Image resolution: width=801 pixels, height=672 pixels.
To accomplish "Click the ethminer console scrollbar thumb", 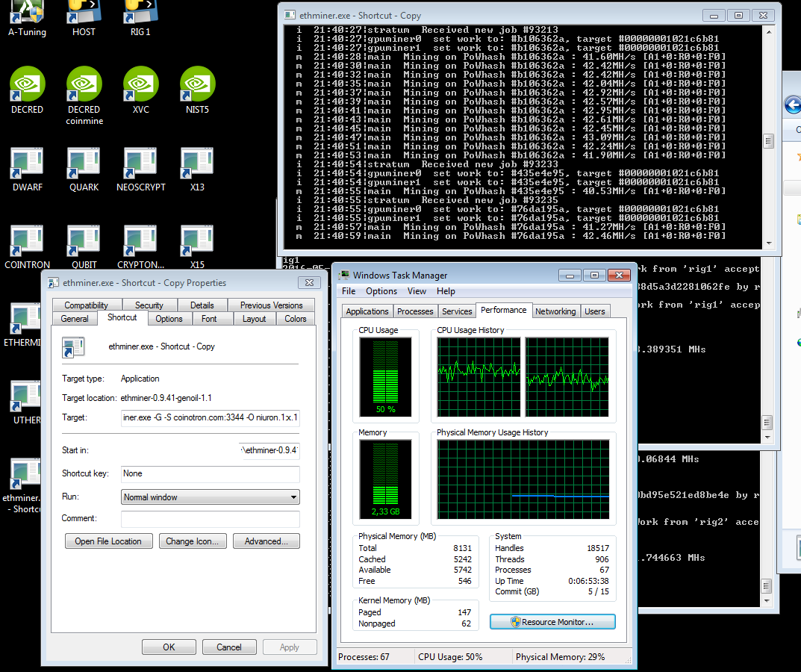I will tap(768, 141).
